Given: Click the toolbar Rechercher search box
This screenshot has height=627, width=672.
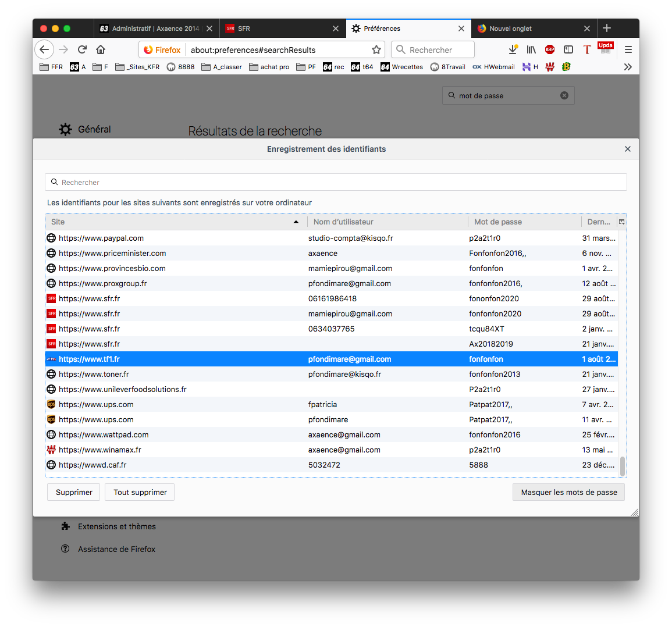Looking at the screenshot, I should click(433, 49).
